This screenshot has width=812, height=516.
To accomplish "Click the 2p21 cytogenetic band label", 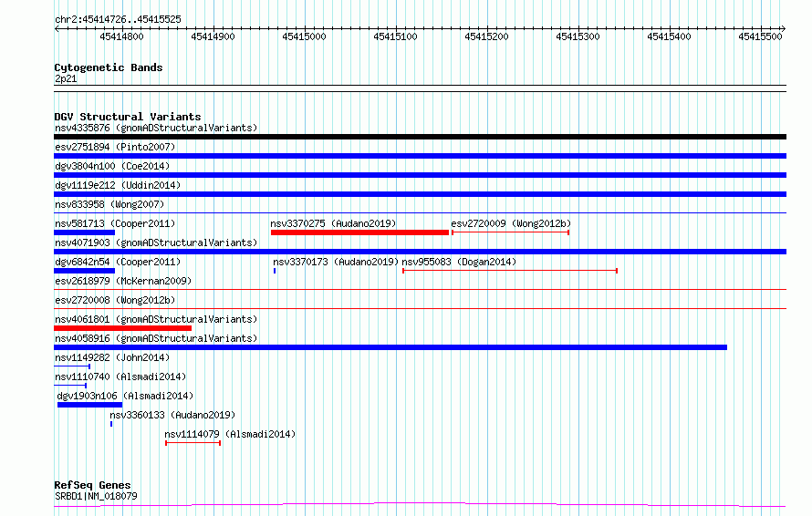I will coord(66,78).
